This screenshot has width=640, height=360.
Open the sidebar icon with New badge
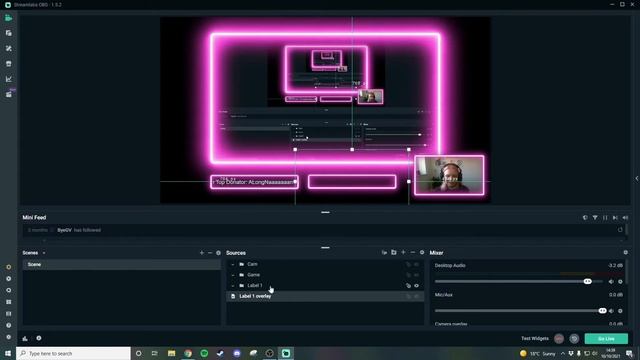pyautogui.click(x=9, y=94)
